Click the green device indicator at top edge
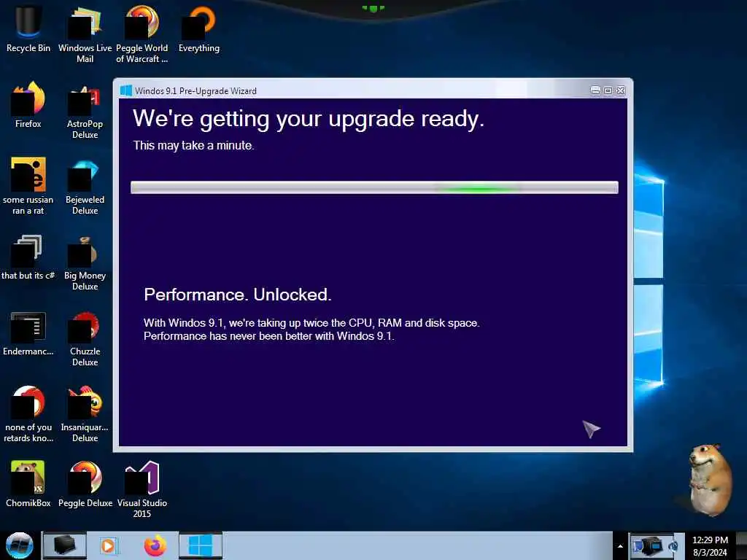Screen dimensions: 747x560 (373, 8)
